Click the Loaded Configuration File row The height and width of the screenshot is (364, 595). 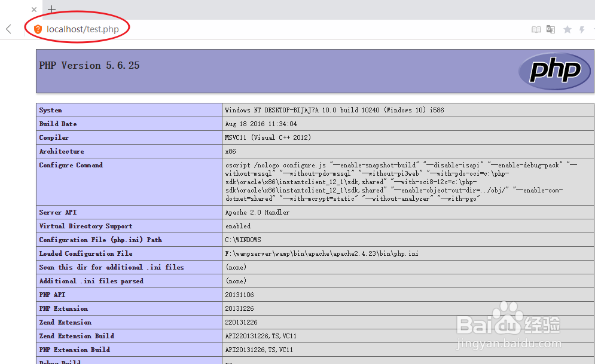[x=86, y=253]
